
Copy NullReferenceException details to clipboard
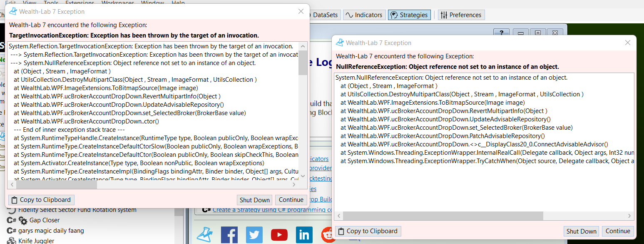point(368,231)
